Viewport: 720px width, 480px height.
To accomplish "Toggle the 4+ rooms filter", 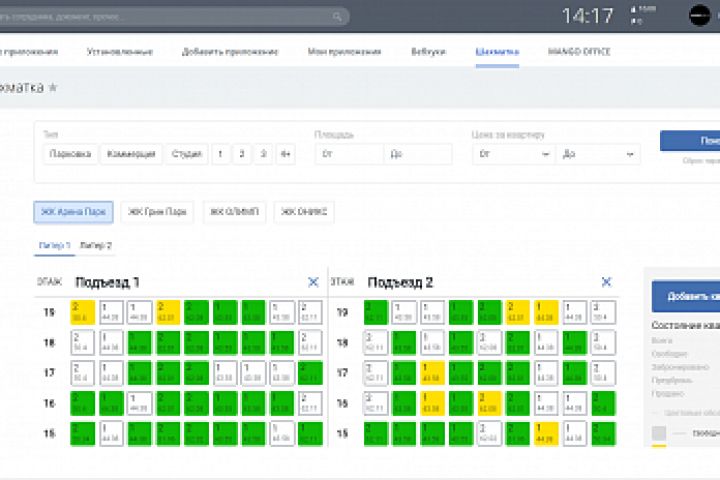I will click(286, 154).
